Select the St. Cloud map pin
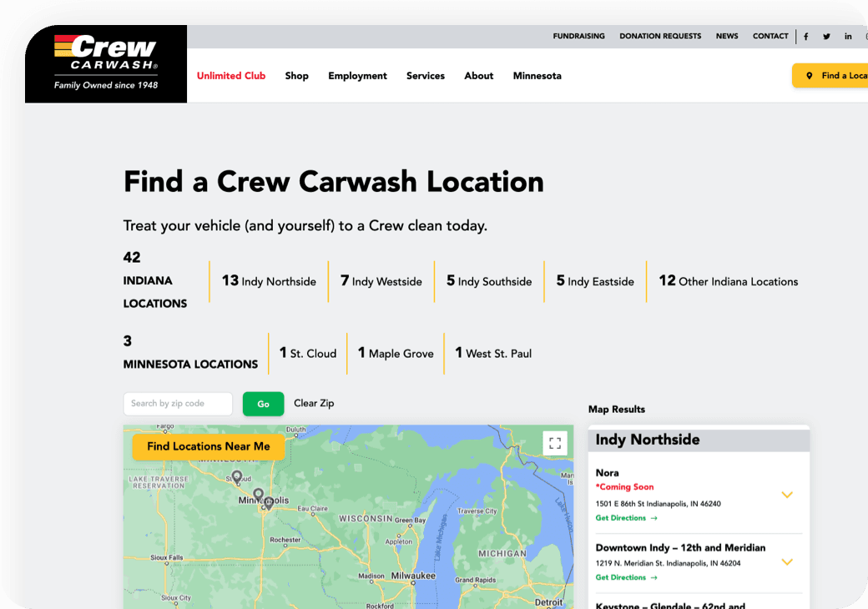868x609 pixels. (x=237, y=476)
